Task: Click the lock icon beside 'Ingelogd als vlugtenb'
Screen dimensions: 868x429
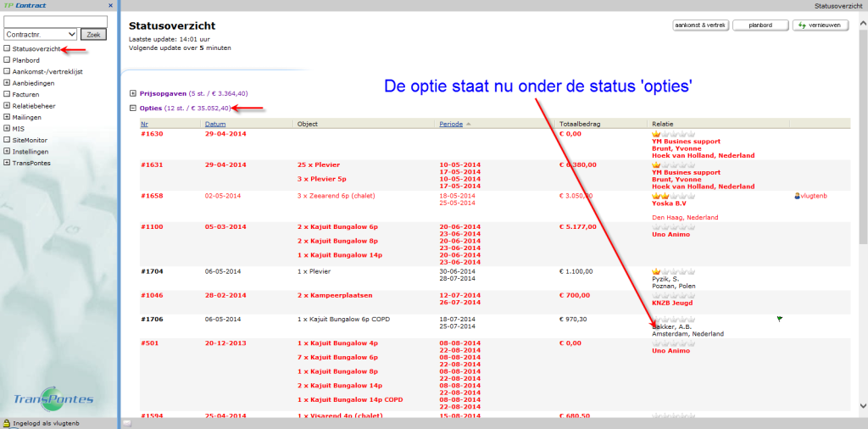Action: pyautogui.click(x=6, y=423)
